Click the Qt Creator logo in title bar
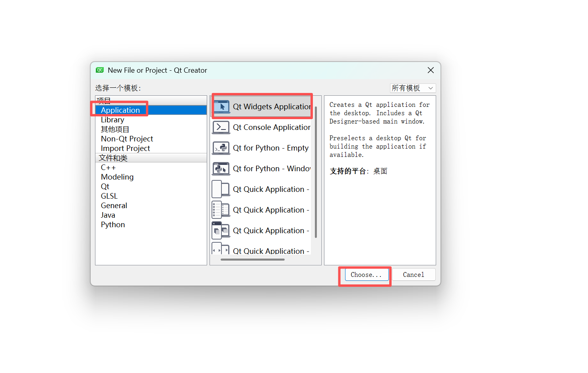588x373 pixels. [x=100, y=70]
